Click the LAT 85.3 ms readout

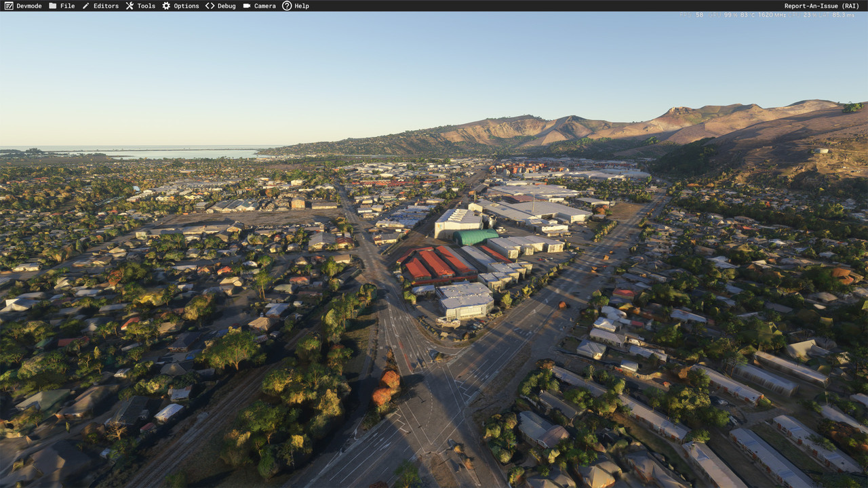pos(837,15)
